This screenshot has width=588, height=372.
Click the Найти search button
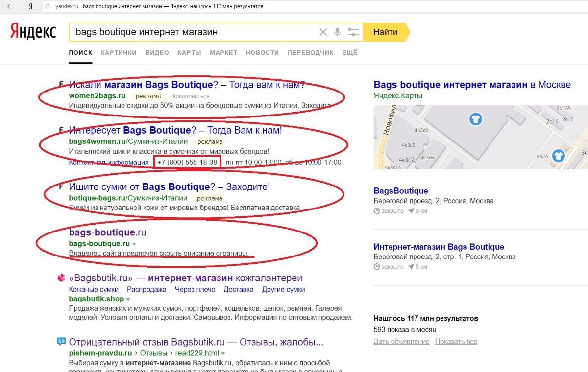[386, 32]
